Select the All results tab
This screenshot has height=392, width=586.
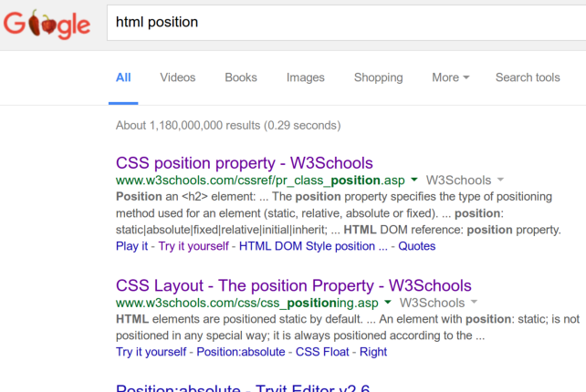[x=123, y=77]
